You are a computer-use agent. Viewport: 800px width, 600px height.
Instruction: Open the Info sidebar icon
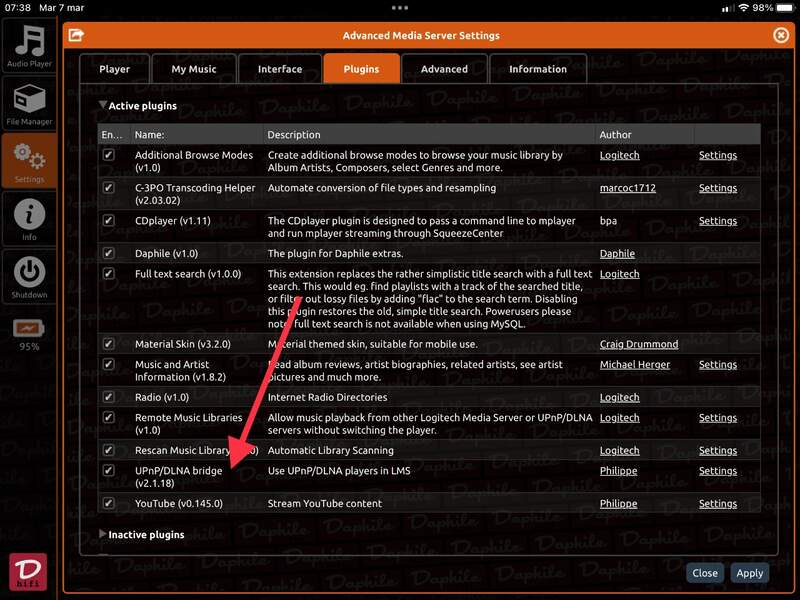point(29,218)
